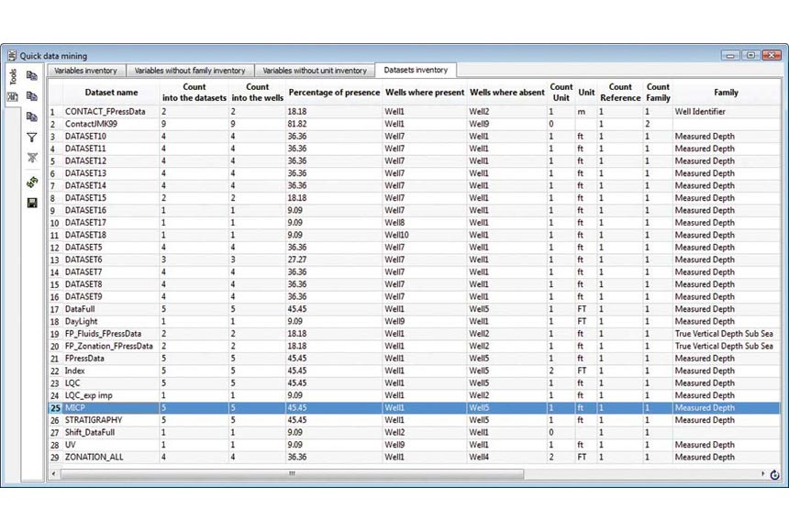Click the Wells where absent column header
Viewport: 789px width, 532px height.
point(507,92)
